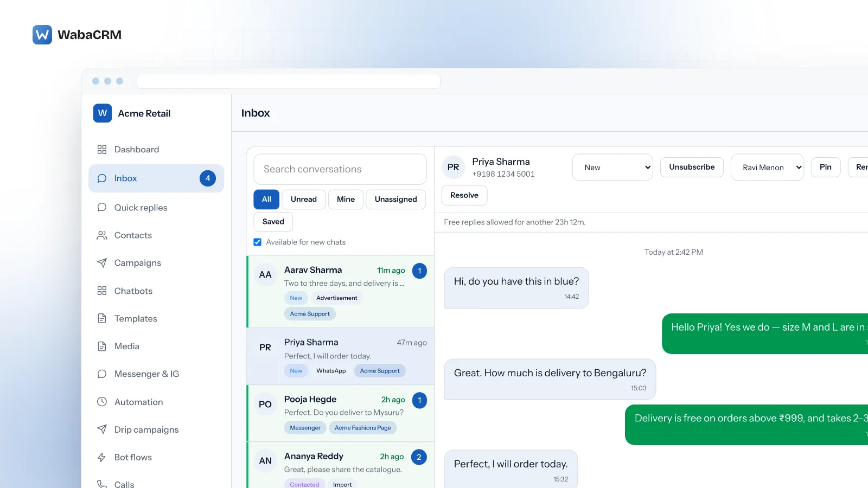Open Templates in the sidebar

point(156,319)
